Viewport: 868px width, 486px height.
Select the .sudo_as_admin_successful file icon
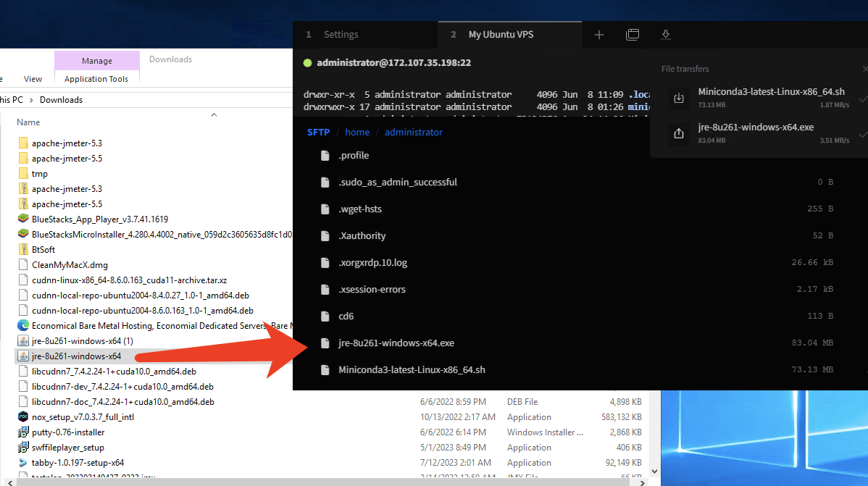(x=325, y=182)
